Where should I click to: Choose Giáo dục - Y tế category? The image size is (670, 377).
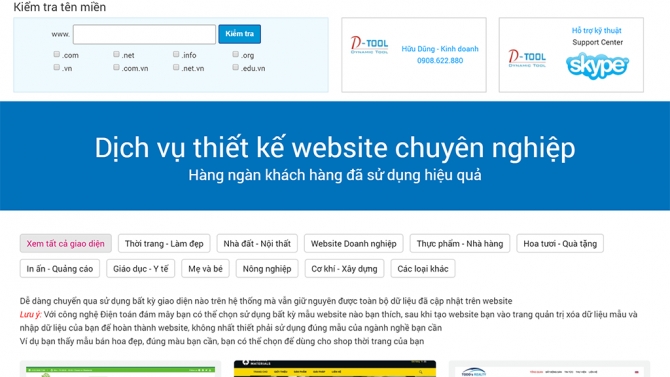[x=141, y=269]
